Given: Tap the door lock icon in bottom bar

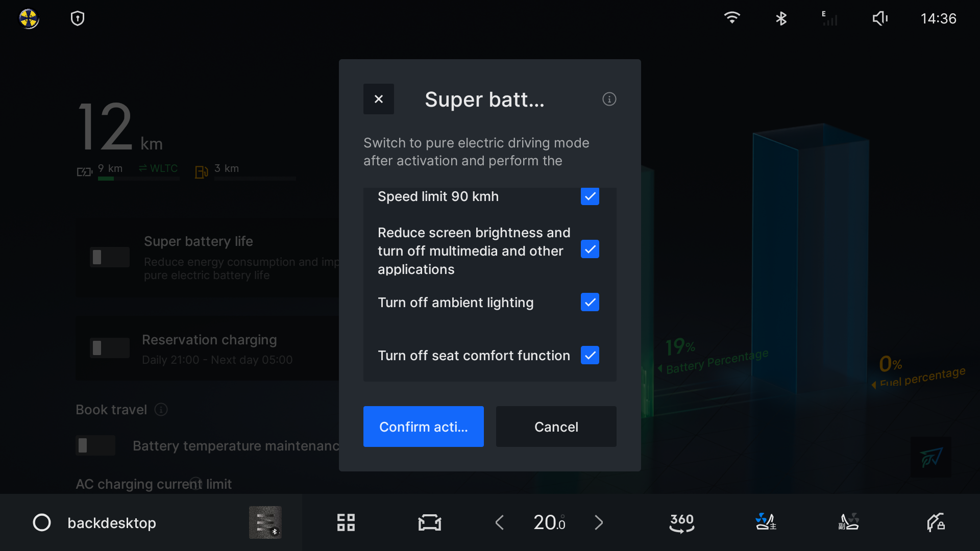Looking at the screenshot, I should [936, 522].
